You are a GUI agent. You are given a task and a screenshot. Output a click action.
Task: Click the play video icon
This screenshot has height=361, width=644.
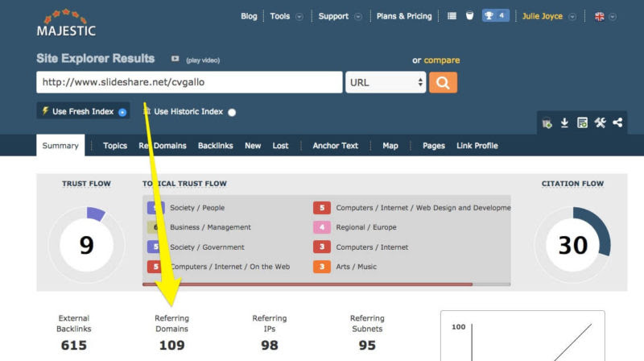(175, 59)
